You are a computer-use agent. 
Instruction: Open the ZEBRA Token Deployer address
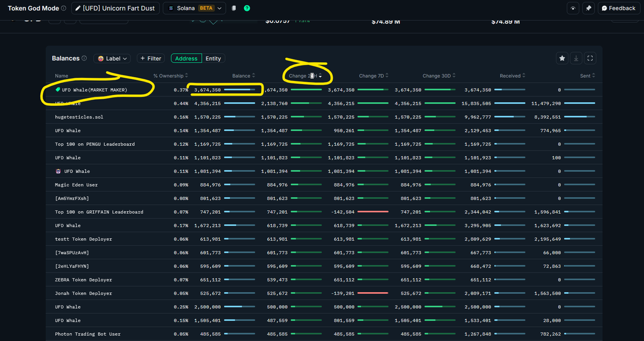(83, 280)
